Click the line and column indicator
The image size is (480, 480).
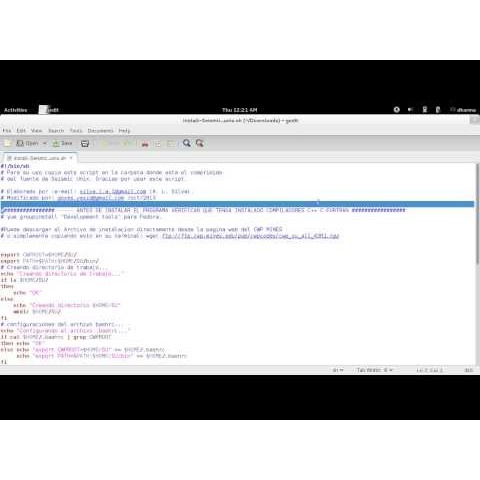(429, 370)
